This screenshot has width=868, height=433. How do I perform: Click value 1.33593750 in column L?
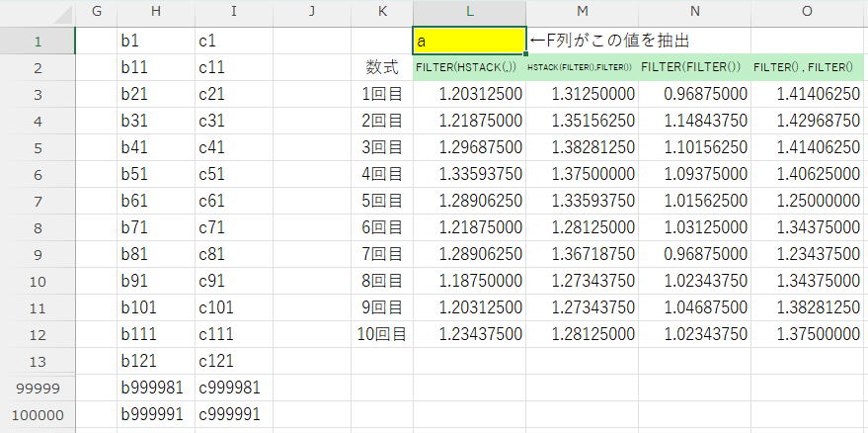click(x=469, y=174)
